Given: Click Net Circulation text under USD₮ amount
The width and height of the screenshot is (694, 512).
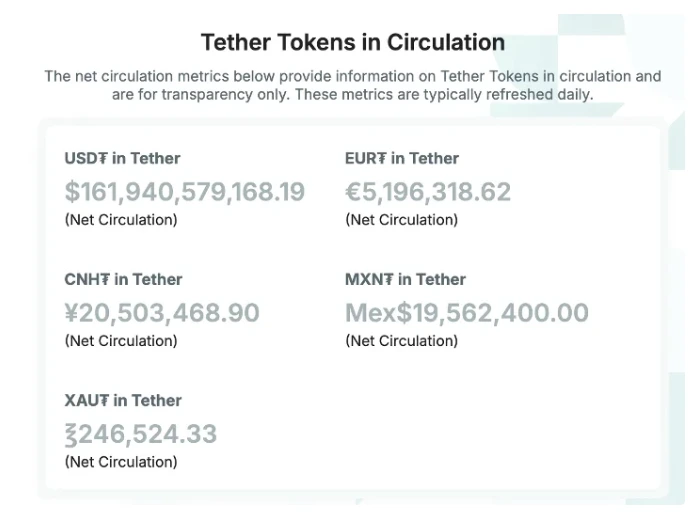Looking at the screenshot, I should coord(121,220).
